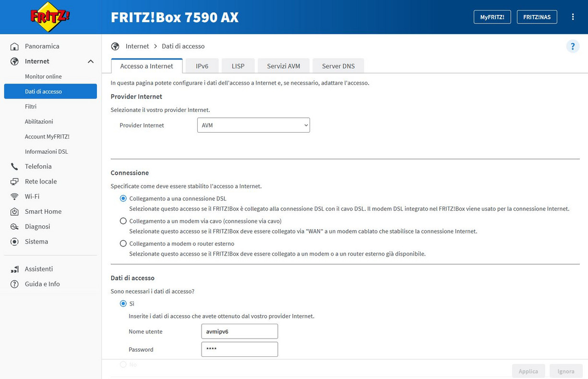Click the 'Connessione' section heading
This screenshot has width=588, height=379.
pyautogui.click(x=130, y=173)
